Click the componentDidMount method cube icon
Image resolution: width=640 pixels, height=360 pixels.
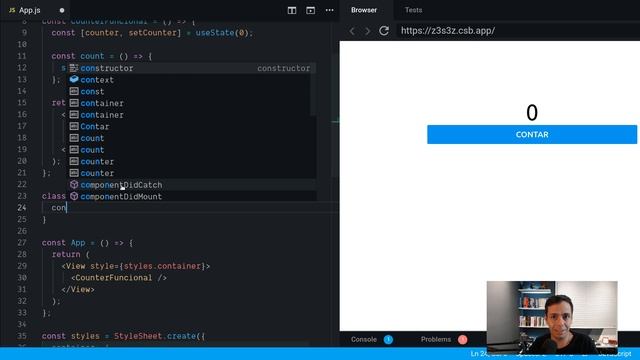point(74,196)
